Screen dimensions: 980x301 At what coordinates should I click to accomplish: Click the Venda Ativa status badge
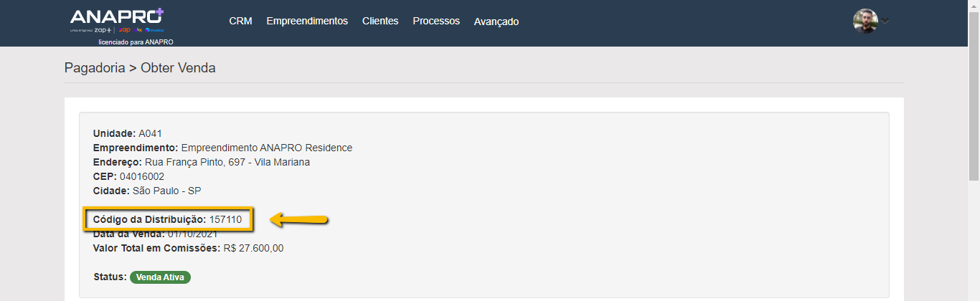click(160, 277)
